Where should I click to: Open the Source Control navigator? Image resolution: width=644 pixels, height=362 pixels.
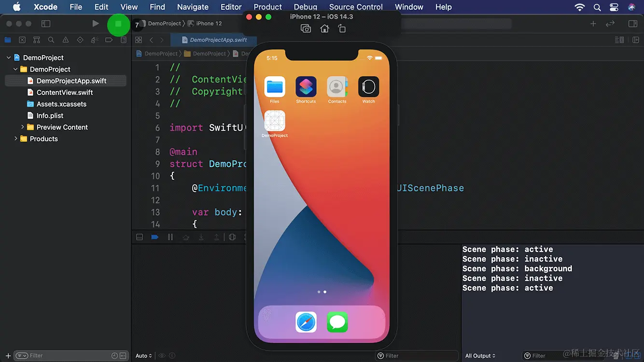click(x=22, y=40)
